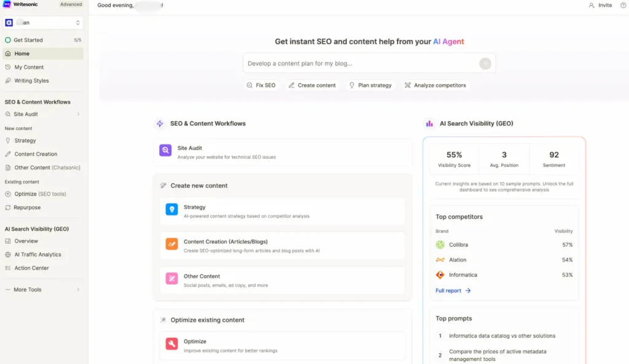Click the Informatica competitor row
This screenshot has height=364, width=629.
(504, 275)
